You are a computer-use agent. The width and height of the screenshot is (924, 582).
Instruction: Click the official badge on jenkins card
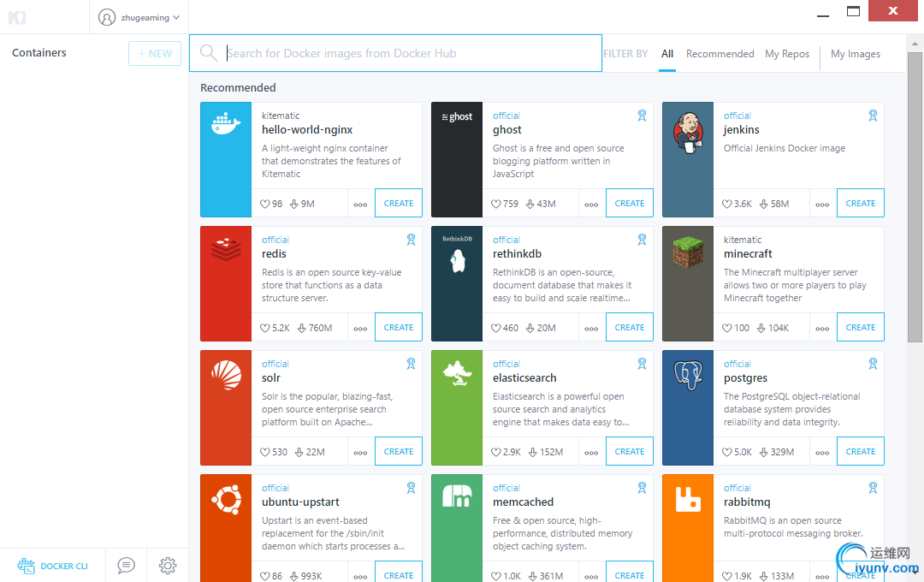873,116
